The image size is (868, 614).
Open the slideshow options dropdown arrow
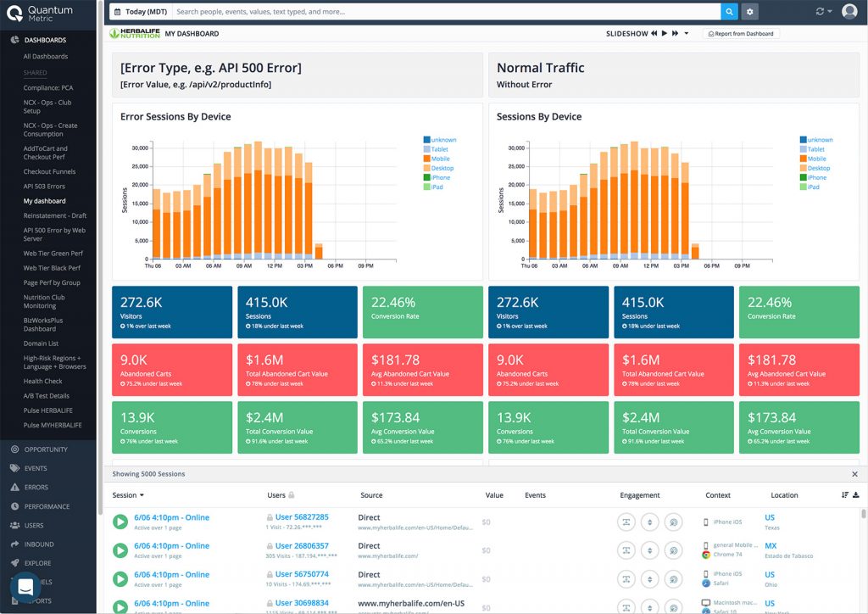click(687, 33)
